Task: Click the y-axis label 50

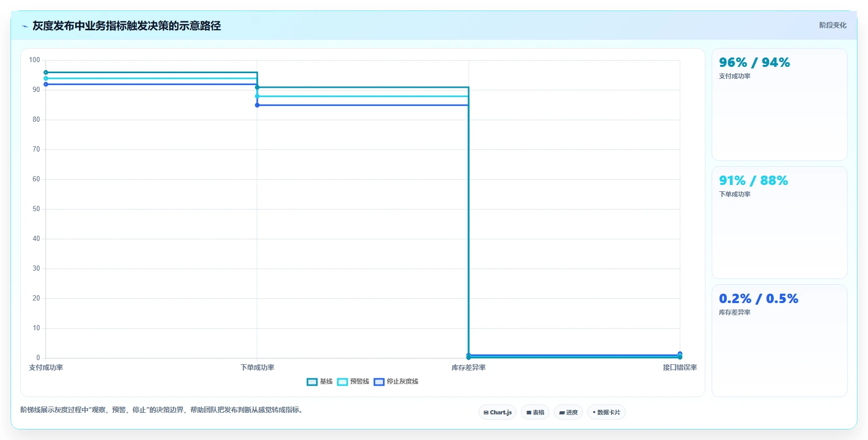Action: point(36,209)
